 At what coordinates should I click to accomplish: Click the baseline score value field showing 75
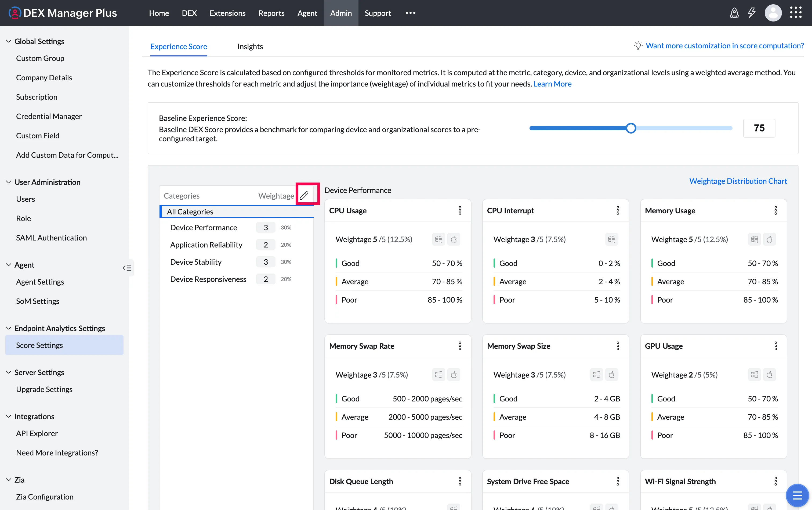[759, 128]
